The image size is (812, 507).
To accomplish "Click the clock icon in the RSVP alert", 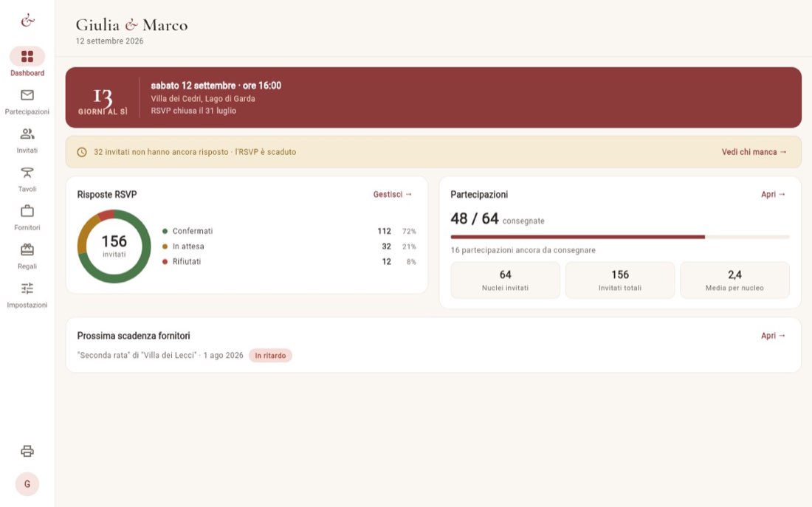I will click(x=82, y=152).
